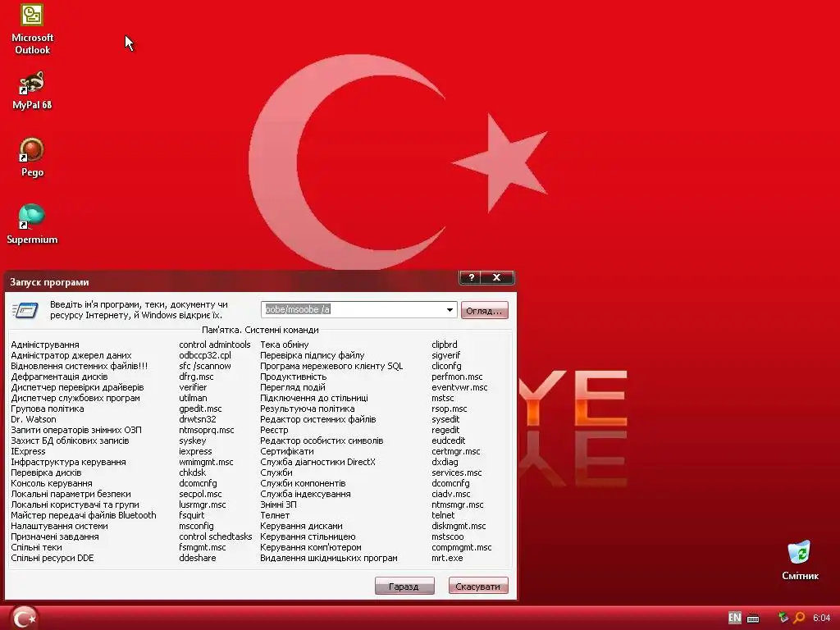Close the Запуск програми dialog

(x=496, y=277)
